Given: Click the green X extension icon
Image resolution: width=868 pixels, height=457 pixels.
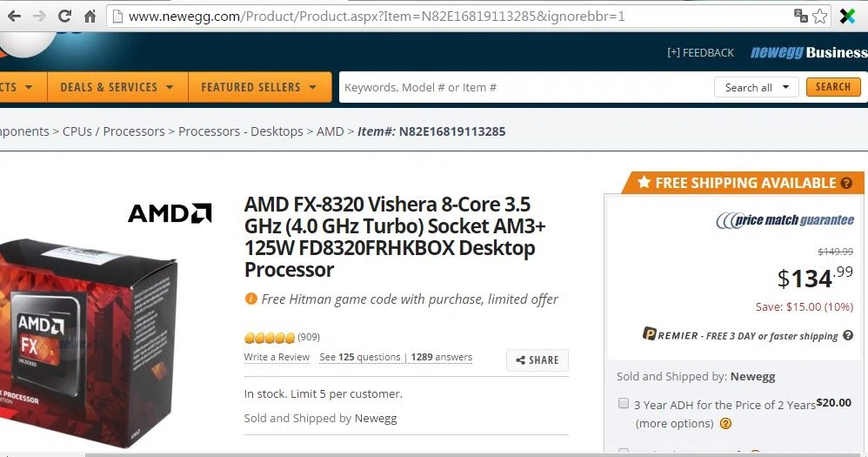Looking at the screenshot, I should (x=847, y=16).
